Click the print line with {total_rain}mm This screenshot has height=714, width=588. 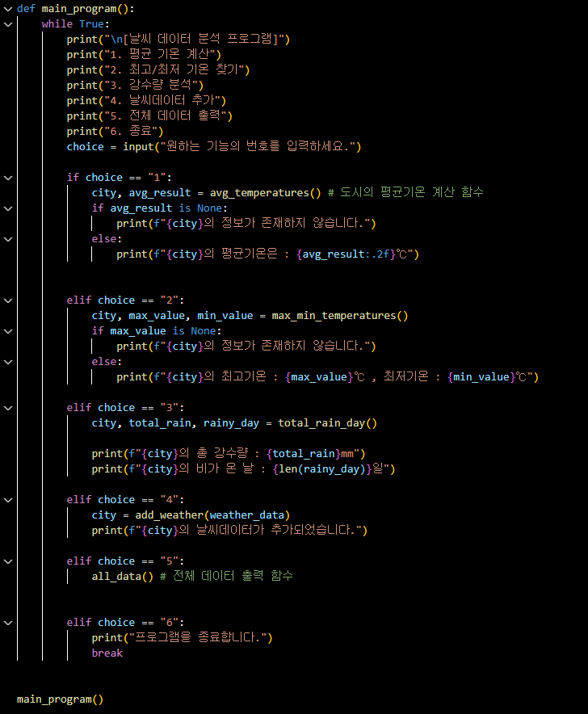click(229, 454)
